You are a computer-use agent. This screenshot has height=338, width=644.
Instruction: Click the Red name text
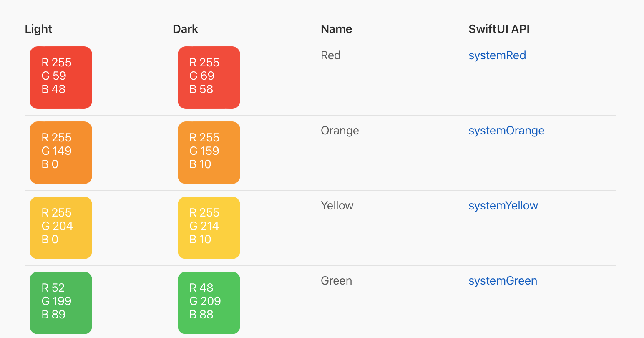(x=331, y=55)
